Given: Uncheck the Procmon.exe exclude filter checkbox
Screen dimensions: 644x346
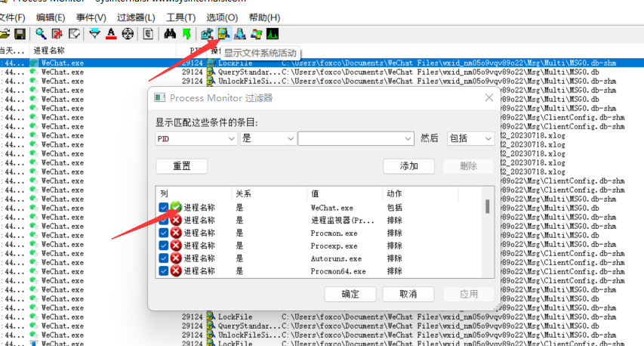Looking at the screenshot, I should click(x=163, y=233).
